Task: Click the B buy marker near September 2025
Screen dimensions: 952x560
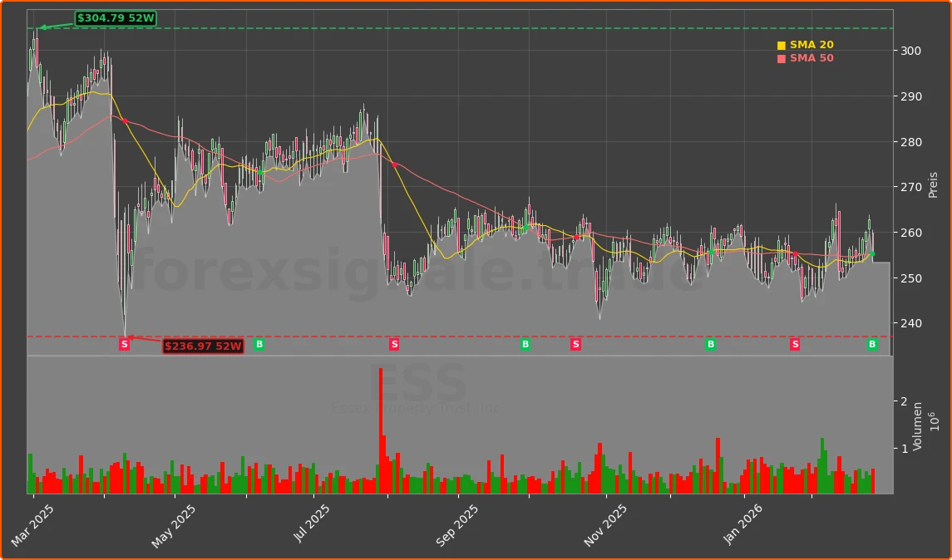Action: [x=525, y=344]
